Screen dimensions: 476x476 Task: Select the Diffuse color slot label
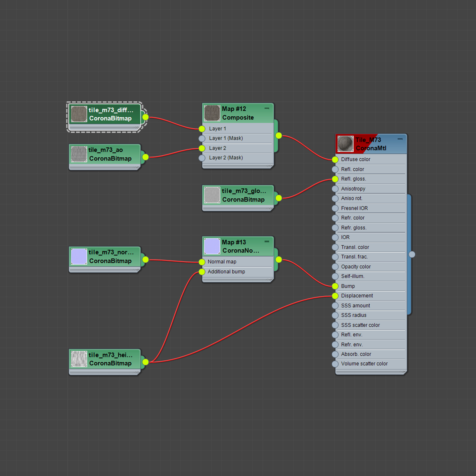click(355, 159)
